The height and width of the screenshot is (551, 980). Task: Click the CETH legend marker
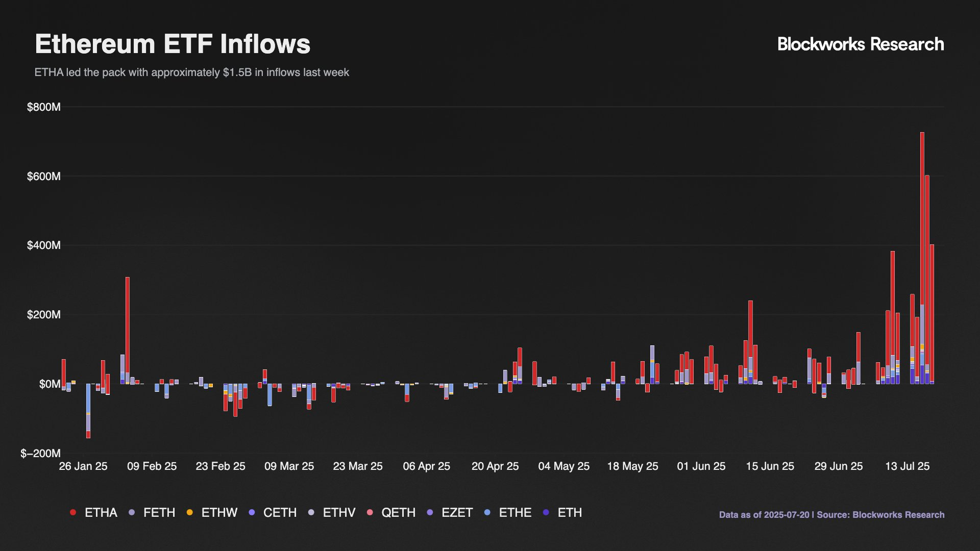pyautogui.click(x=252, y=512)
